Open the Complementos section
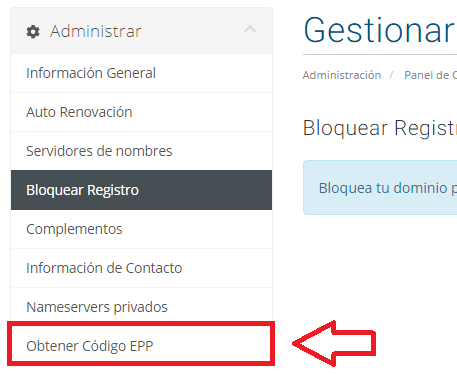Image resolution: width=457 pixels, height=374 pixels. (x=141, y=229)
